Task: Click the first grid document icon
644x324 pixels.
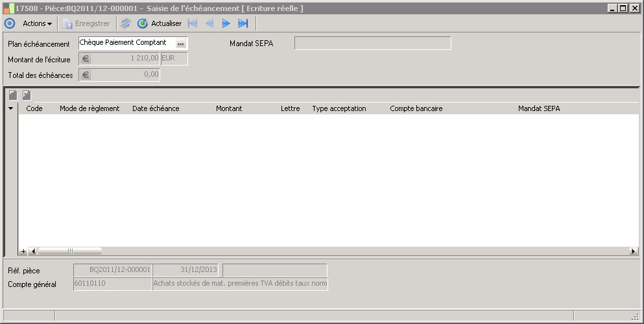Action: (13, 95)
